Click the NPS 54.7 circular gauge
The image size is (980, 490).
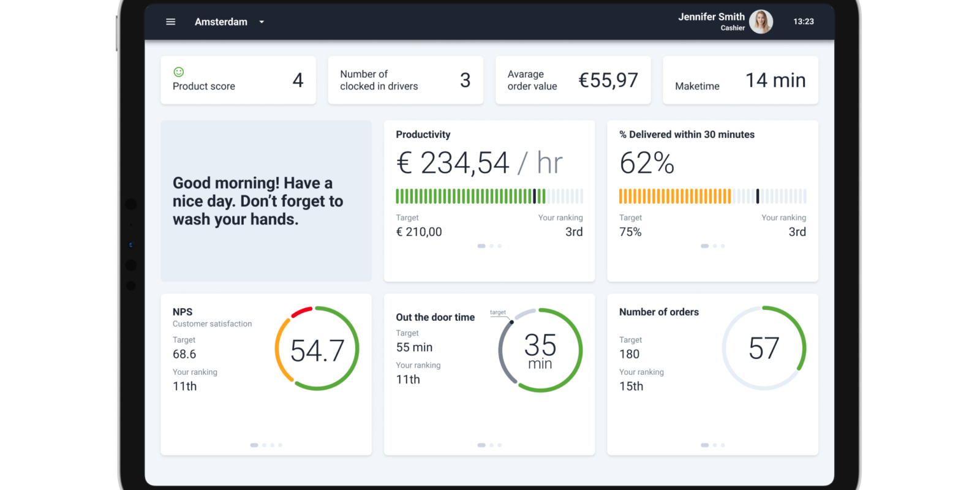tap(317, 349)
